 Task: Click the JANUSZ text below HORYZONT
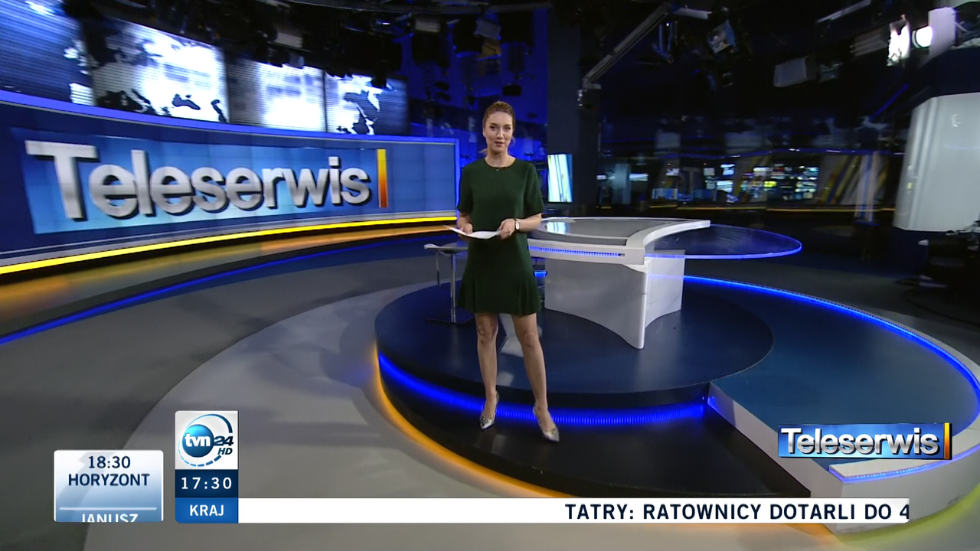(x=109, y=517)
